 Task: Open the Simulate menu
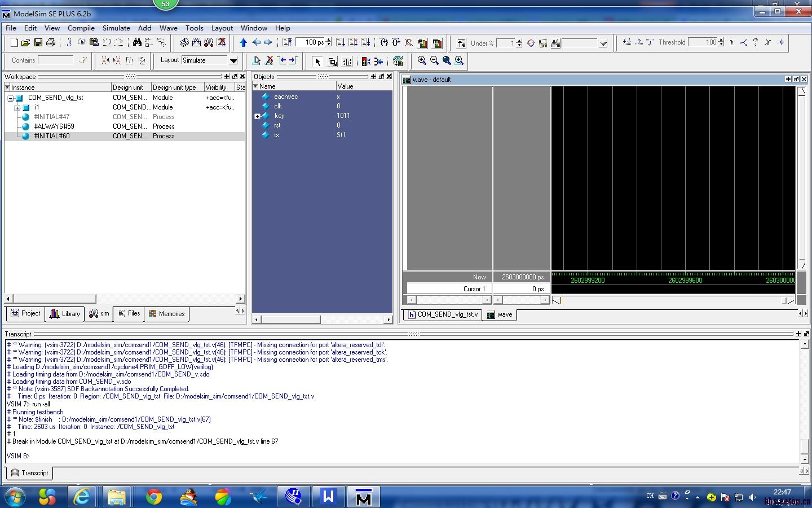(116, 28)
